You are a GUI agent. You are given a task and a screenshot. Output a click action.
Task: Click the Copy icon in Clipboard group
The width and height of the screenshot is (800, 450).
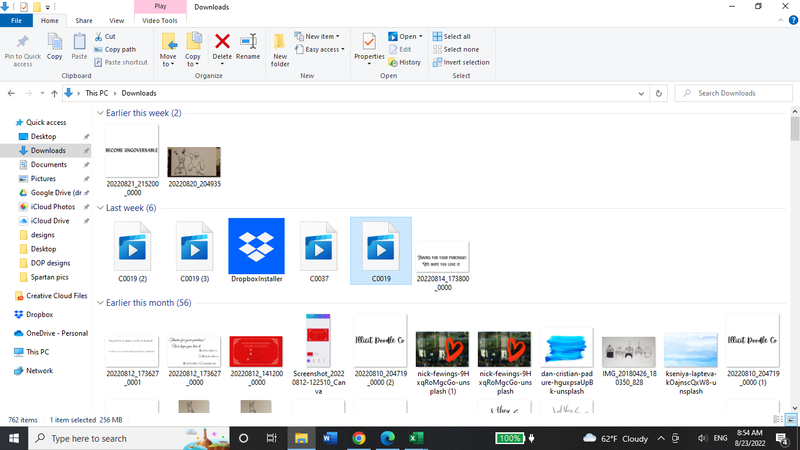tap(55, 47)
